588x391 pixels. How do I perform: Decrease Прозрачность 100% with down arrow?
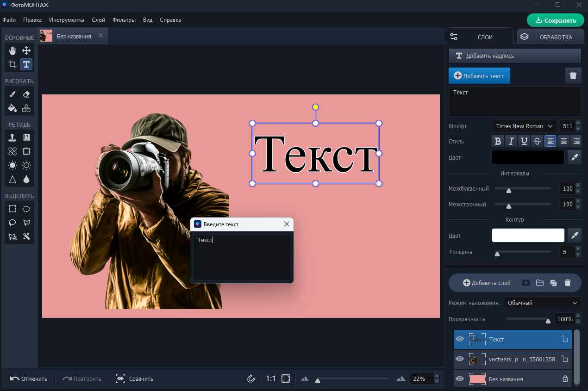tap(578, 322)
